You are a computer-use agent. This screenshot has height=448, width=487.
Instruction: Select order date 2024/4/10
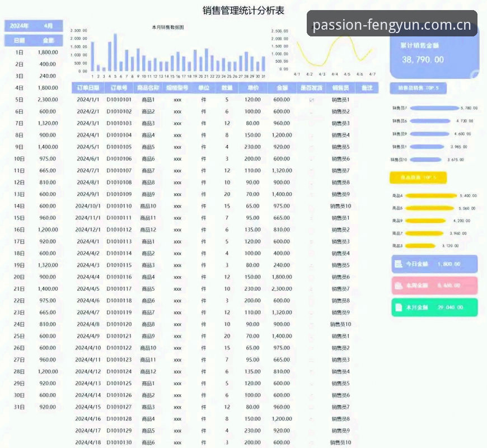coord(88,348)
